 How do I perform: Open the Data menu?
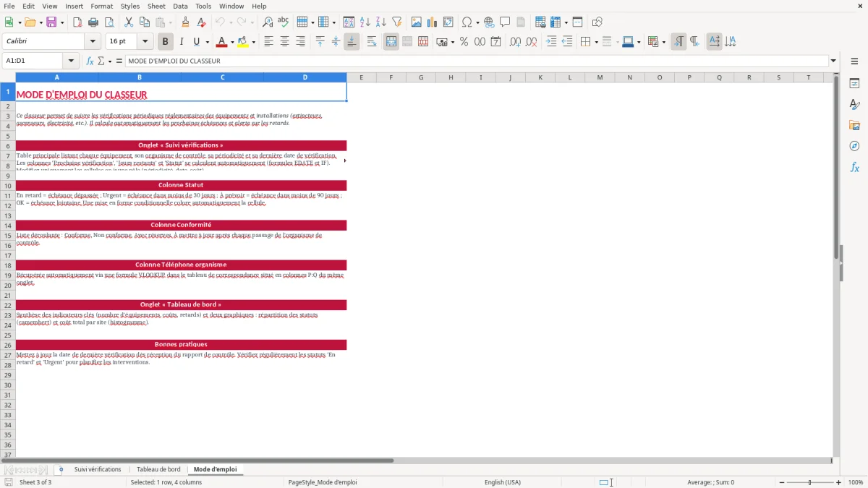[180, 6]
